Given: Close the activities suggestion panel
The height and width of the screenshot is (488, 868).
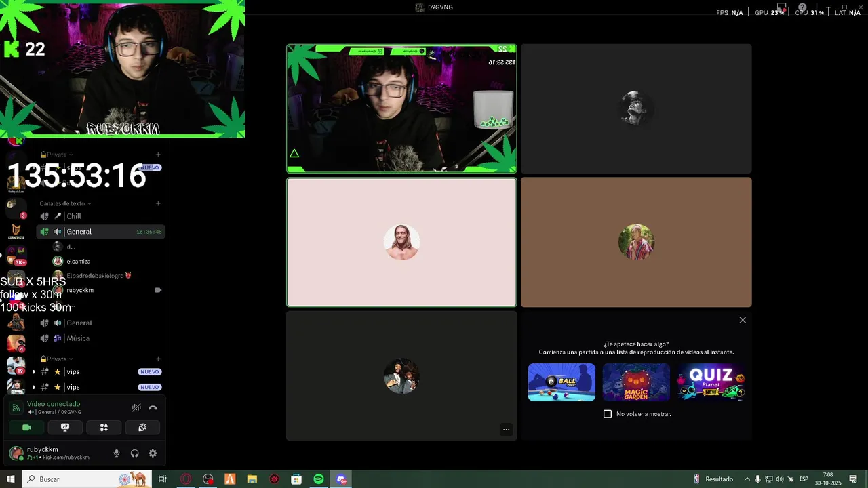Looking at the screenshot, I should pyautogui.click(x=743, y=320).
